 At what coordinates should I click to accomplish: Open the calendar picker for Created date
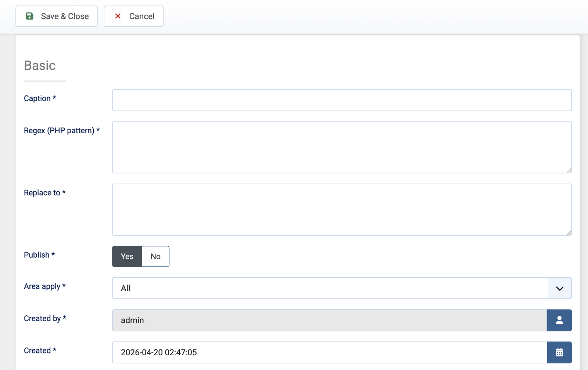(559, 352)
